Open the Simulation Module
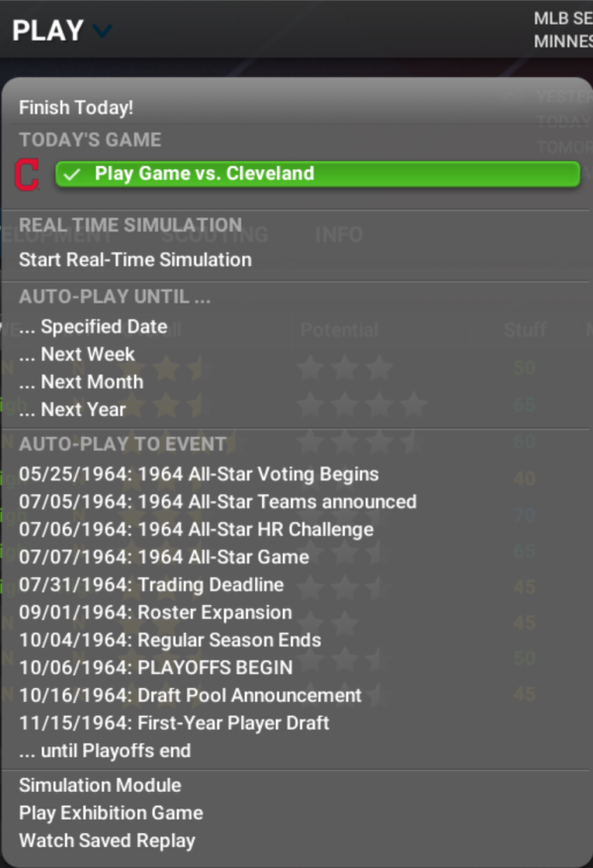The image size is (593, 868). click(99, 786)
